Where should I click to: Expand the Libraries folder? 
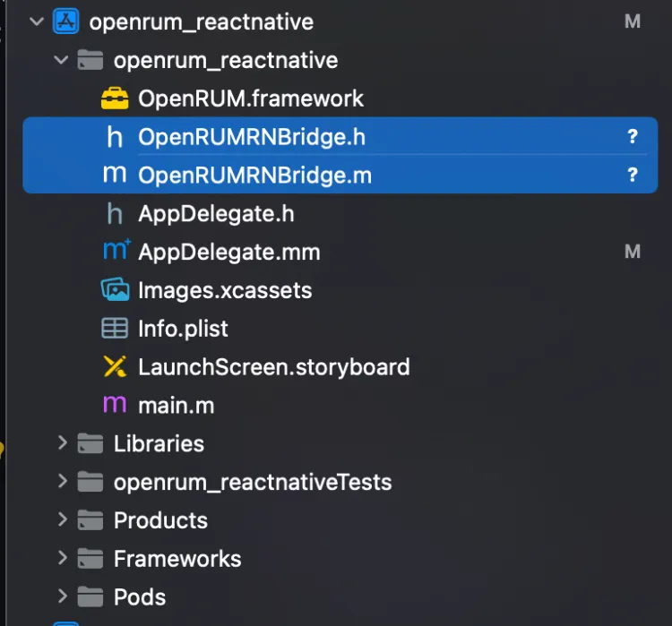tap(62, 443)
